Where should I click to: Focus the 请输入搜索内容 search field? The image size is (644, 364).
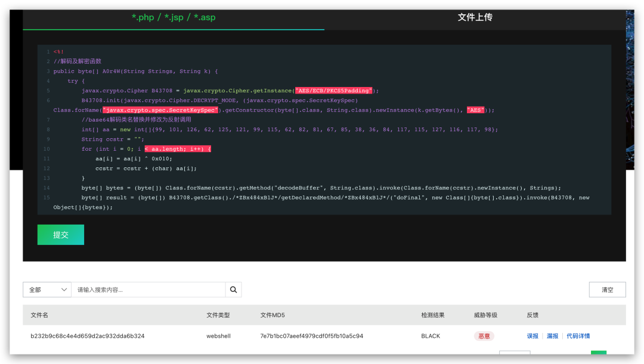(148, 290)
